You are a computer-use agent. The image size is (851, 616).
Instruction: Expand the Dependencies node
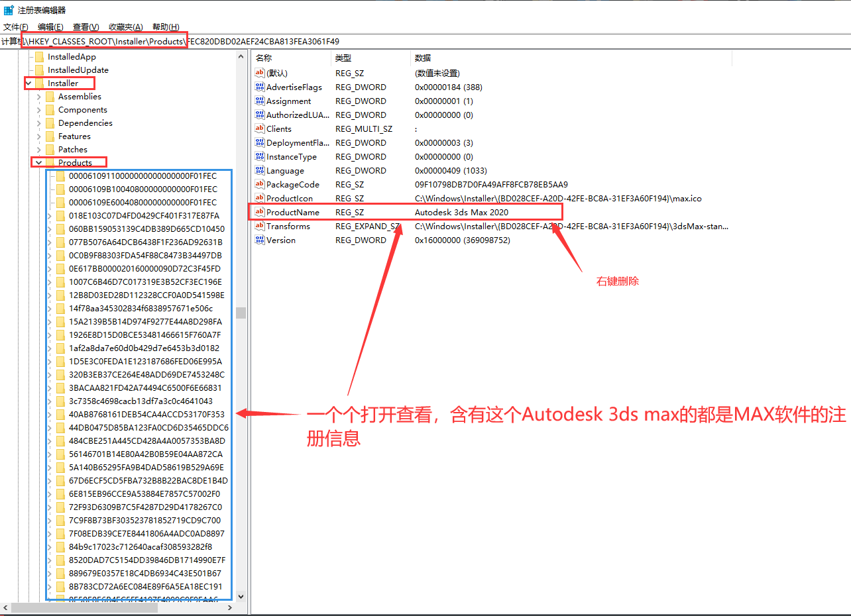coord(39,123)
